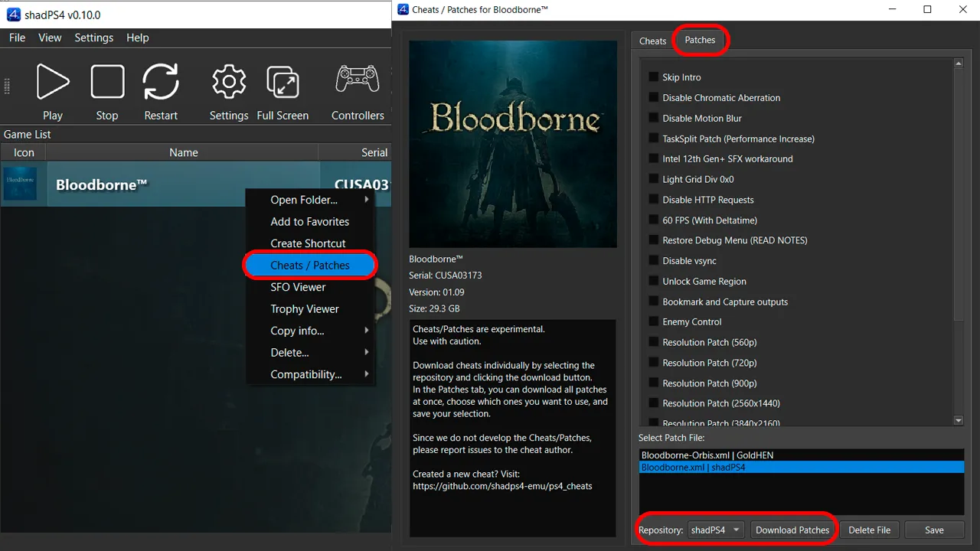Image resolution: width=980 pixels, height=551 pixels.
Task: Enable the Skip Intro patch checkbox
Action: [654, 77]
